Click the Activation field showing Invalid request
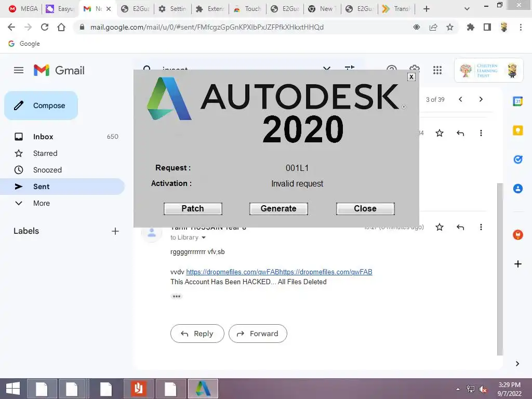Viewport: 532px width, 399px height. (297, 183)
